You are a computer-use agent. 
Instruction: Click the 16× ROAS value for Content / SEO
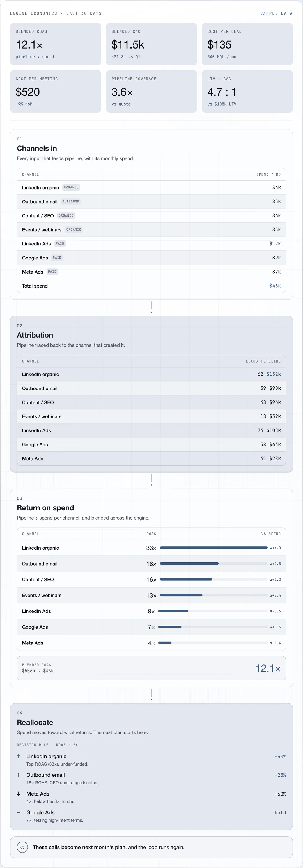151,580
